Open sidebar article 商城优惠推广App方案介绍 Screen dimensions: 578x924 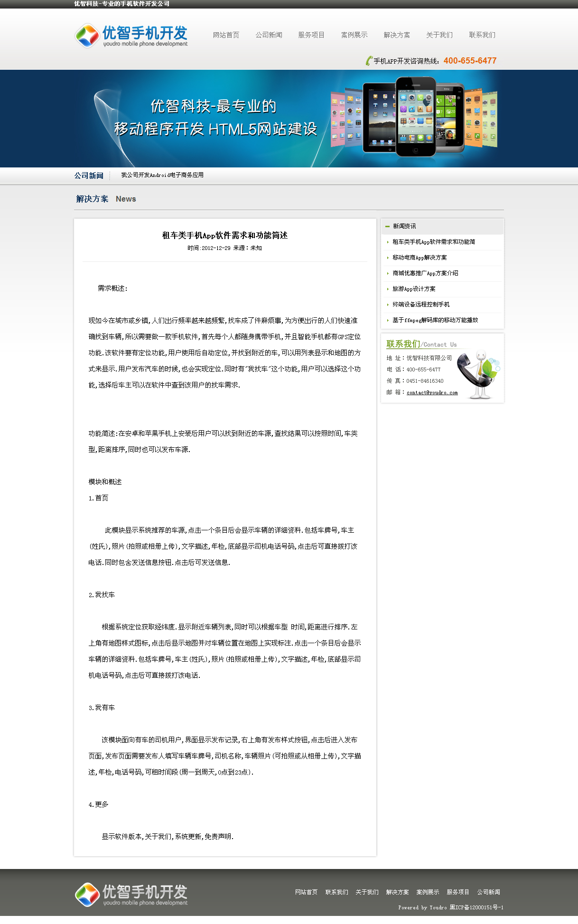pyautogui.click(x=425, y=273)
